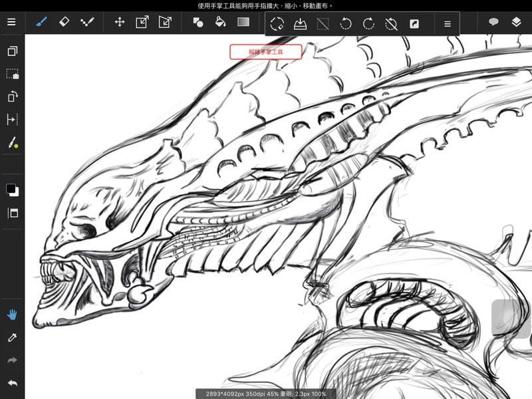Select the Eyedropper tool

[x=12, y=338]
